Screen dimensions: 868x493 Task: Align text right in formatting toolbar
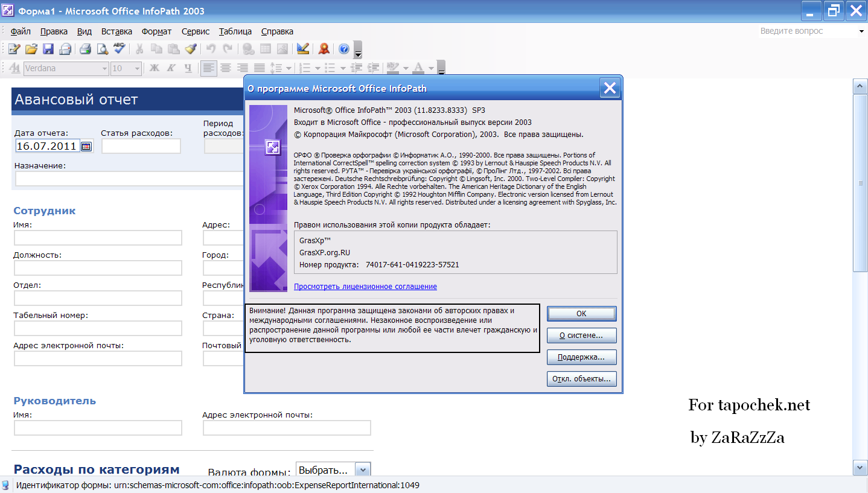243,68
